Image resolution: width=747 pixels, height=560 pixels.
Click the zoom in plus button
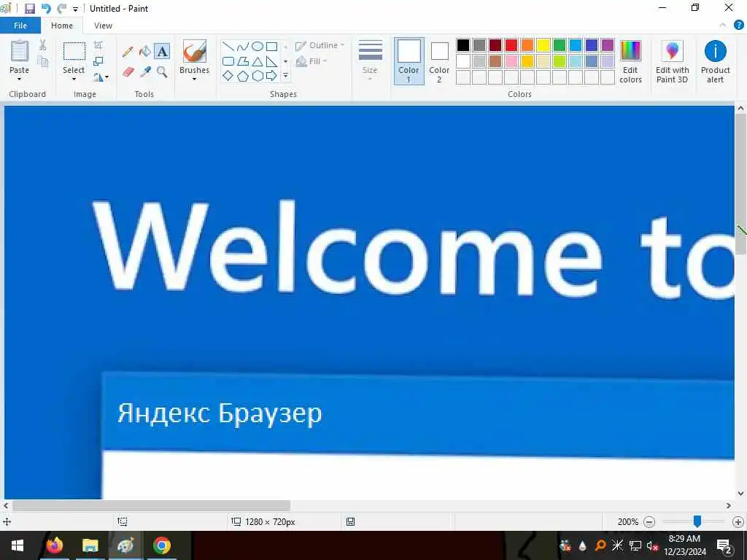738,522
